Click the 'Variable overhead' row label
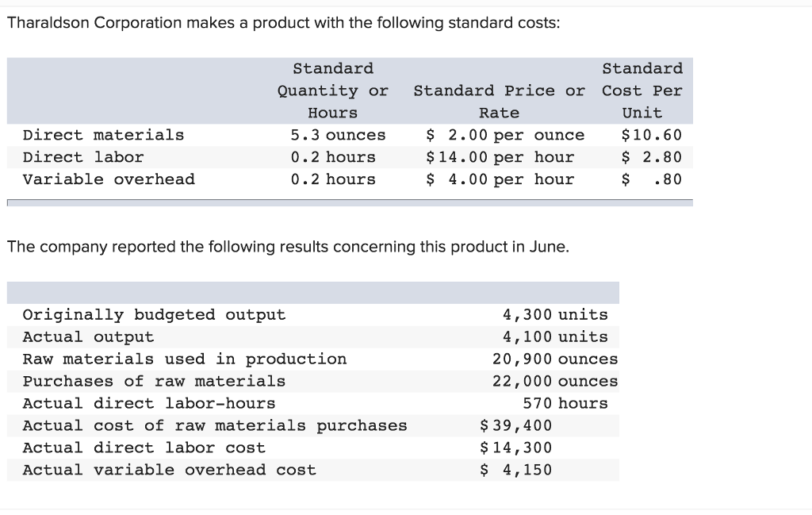Image resolution: width=812 pixels, height=515 pixels. [x=109, y=179]
